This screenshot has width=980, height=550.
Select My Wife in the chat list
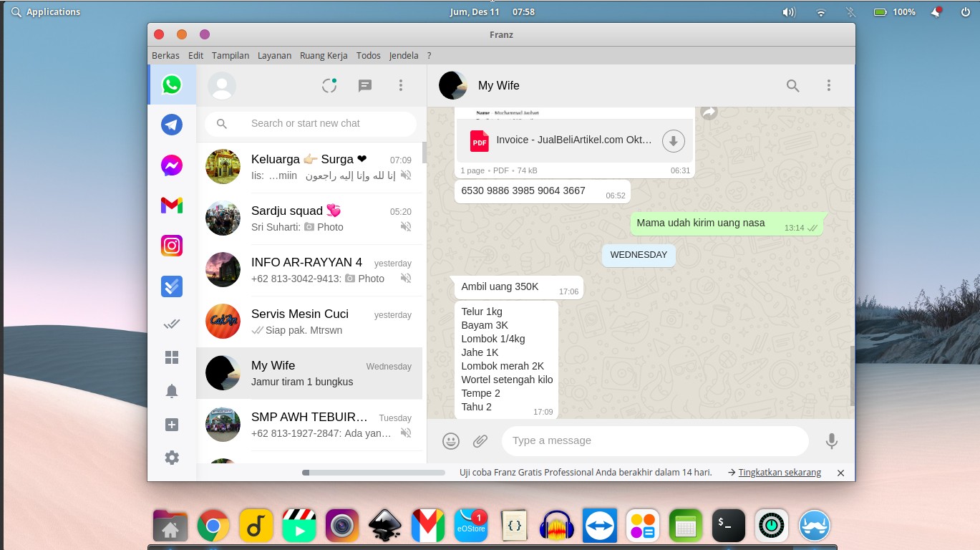309,374
